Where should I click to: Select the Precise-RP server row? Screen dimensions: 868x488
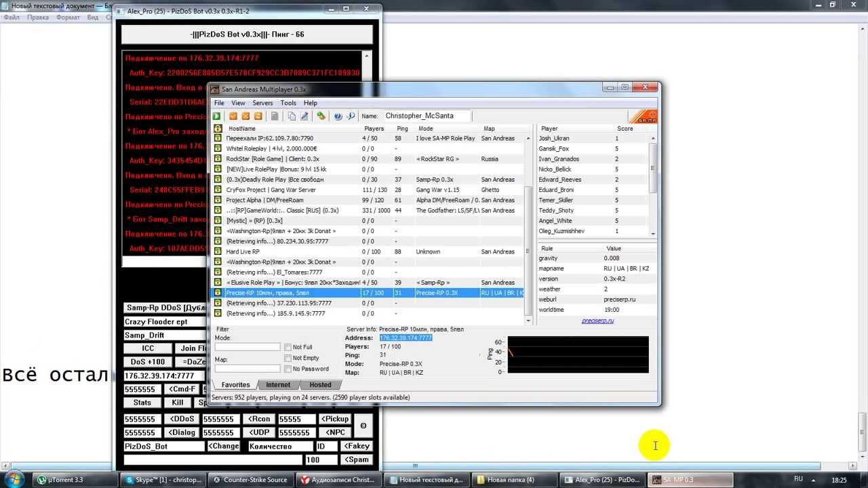tap(370, 293)
